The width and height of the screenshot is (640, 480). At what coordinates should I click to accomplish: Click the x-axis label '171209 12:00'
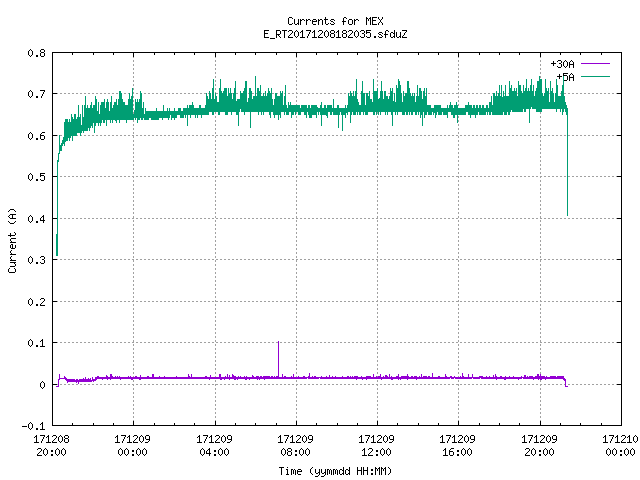[x=376, y=445]
